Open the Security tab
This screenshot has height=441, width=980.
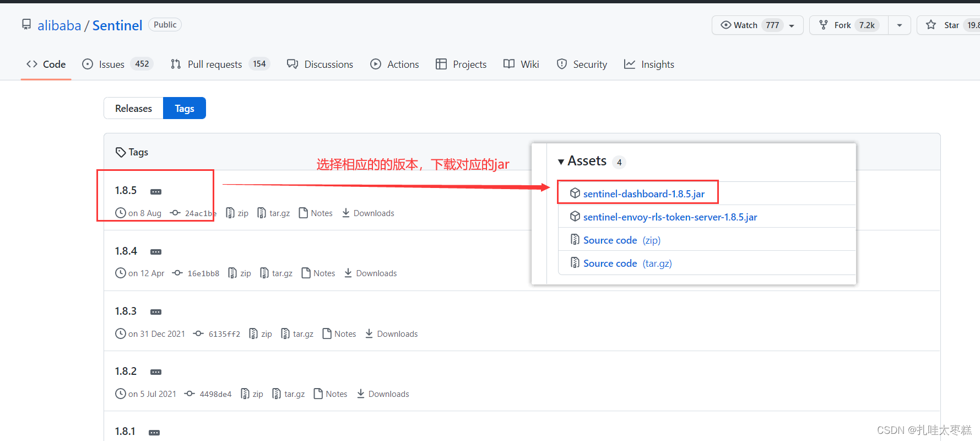coord(582,64)
